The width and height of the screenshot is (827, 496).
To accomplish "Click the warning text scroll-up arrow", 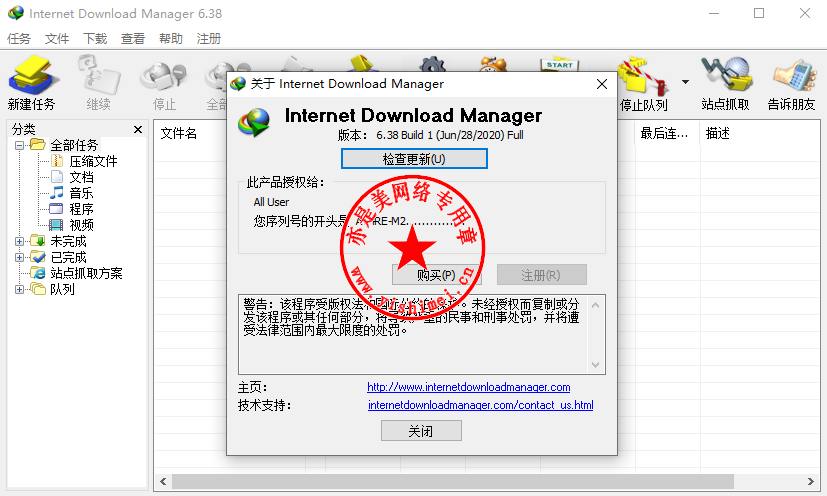I will point(595,304).
